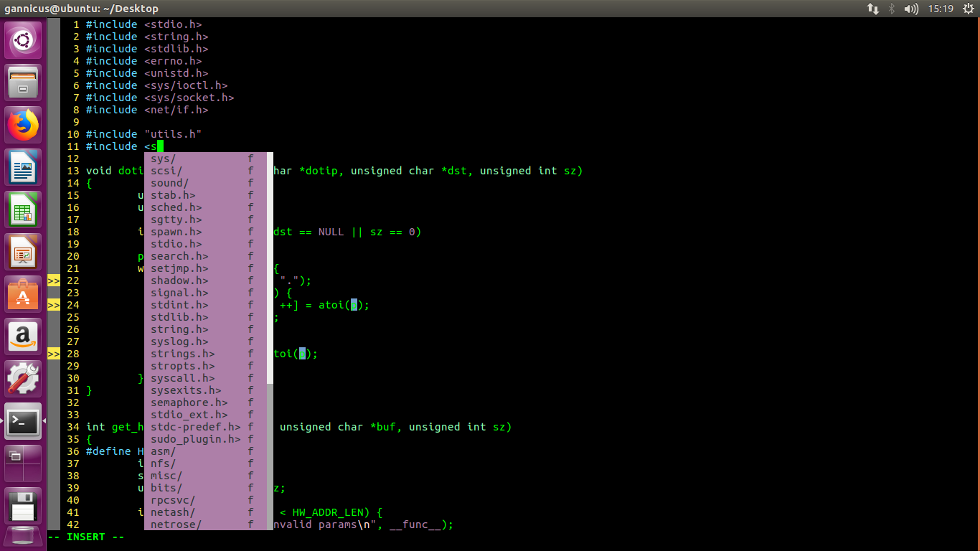Open the Files manager from the dock
The height and width of the screenshot is (551, 980).
pyautogui.click(x=24, y=83)
